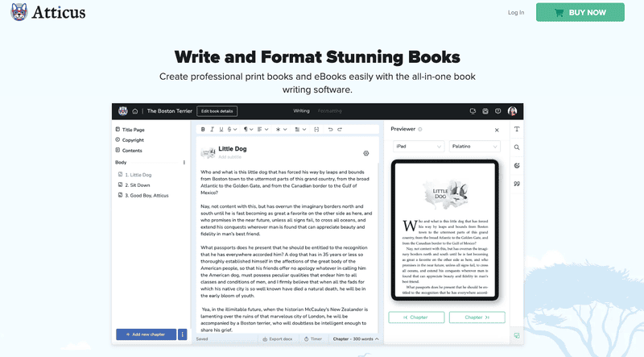Click the search magnifier in right rail
This screenshot has height=357, width=644.
(x=517, y=147)
